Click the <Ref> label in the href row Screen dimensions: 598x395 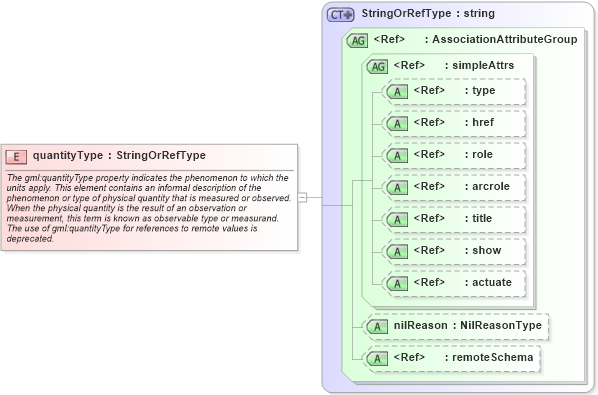[x=429, y=122]
